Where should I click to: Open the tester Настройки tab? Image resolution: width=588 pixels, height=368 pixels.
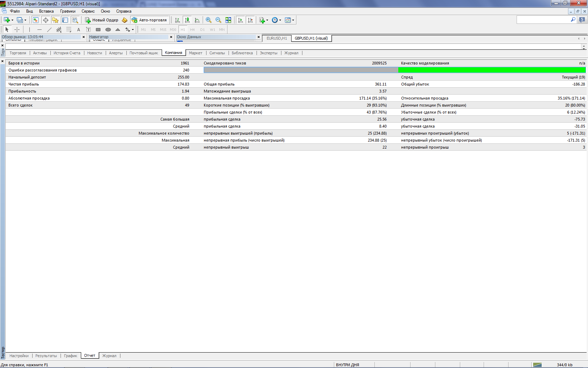coord(19,356)
